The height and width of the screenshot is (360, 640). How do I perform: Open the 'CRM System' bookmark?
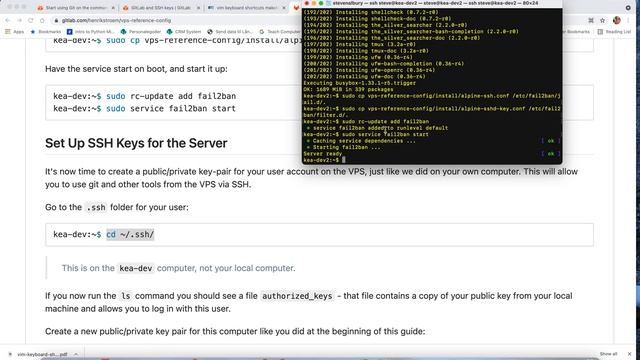[x=184, y=31]
